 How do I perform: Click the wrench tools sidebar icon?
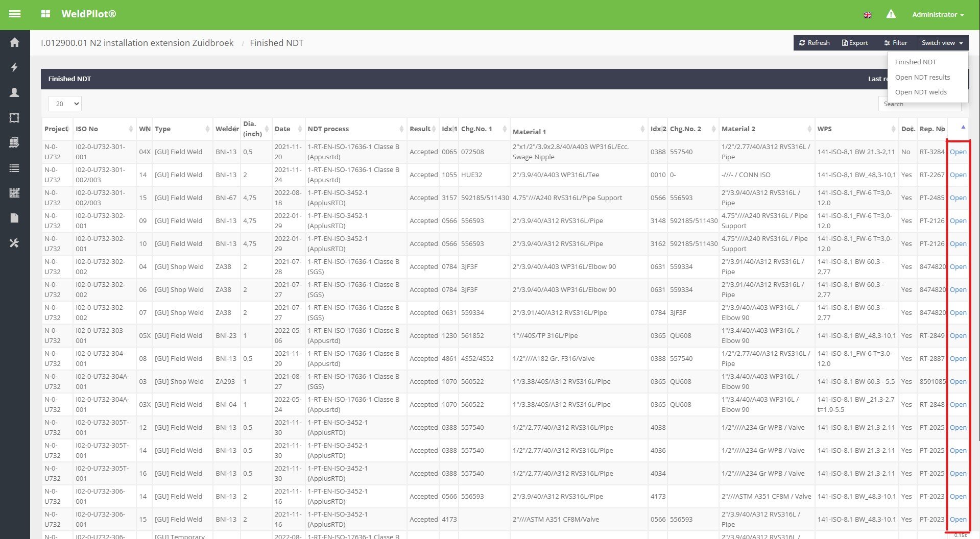(14, 243)
